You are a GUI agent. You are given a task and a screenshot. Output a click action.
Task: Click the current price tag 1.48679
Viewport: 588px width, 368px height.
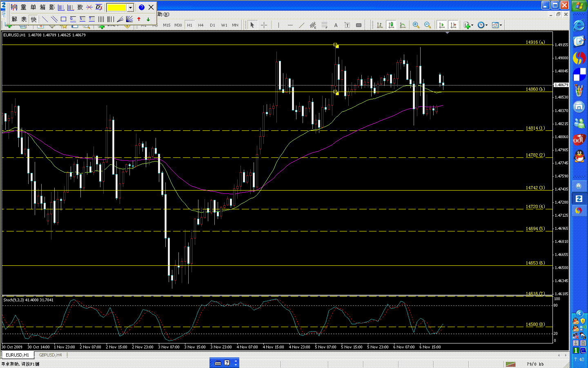(x=561, y=85)
